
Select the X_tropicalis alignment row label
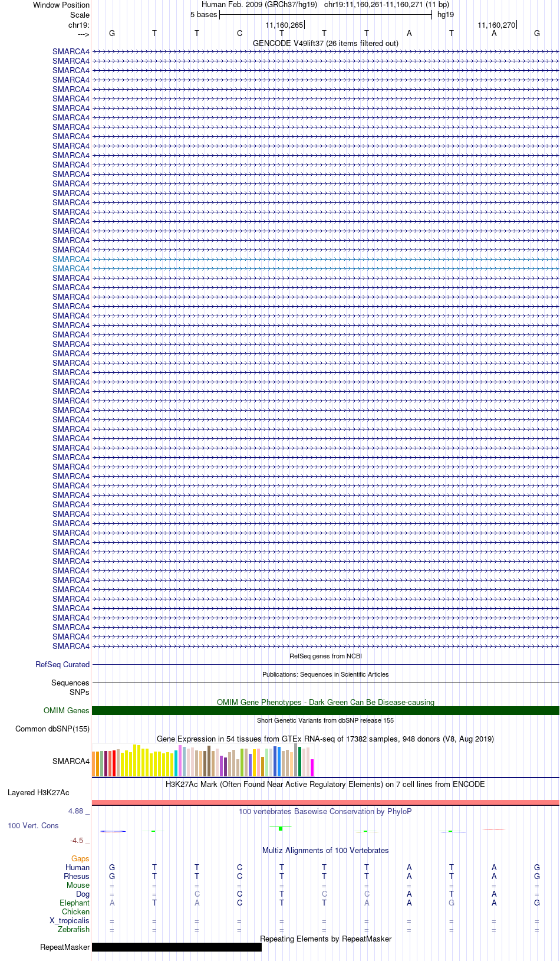click(70, 920)
